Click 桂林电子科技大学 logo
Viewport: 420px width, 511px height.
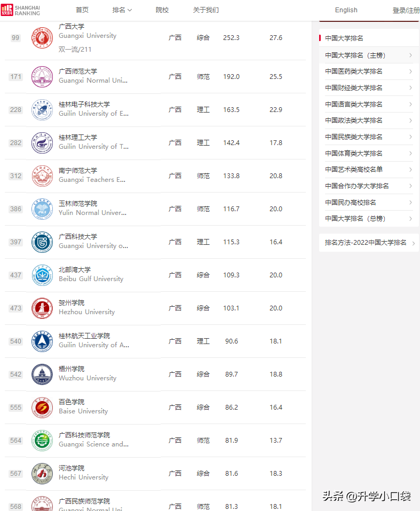click(x=42, y=110)
